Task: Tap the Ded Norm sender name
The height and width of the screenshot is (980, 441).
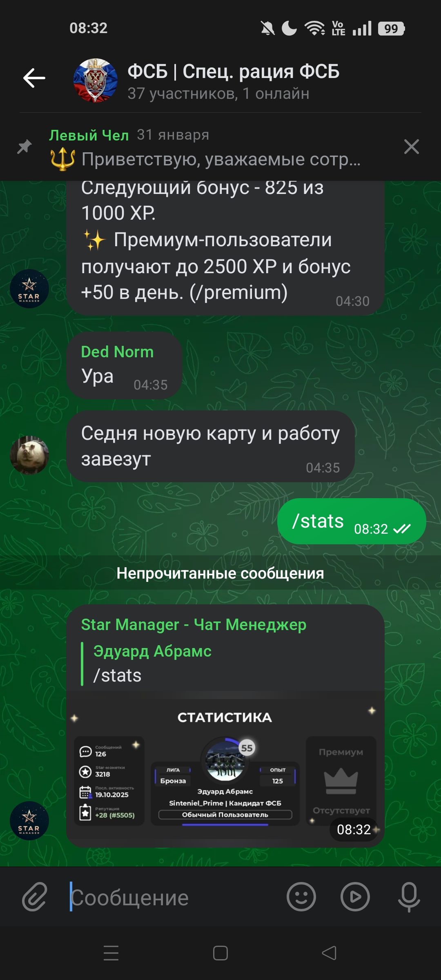Action: pos(117,352)
